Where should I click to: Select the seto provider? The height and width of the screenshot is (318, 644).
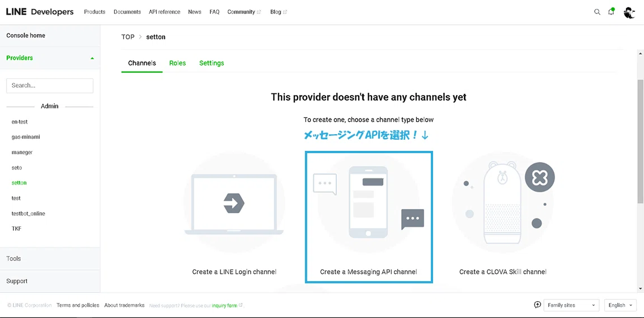(17, 168)
